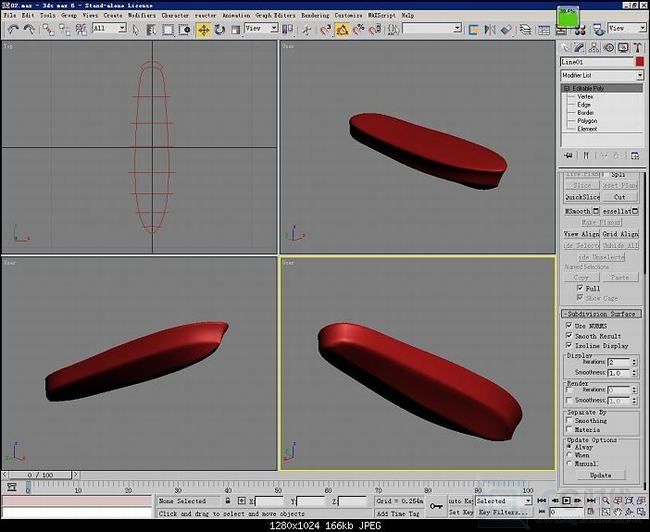Select the Polygon sub-object level

pos(587,121)
